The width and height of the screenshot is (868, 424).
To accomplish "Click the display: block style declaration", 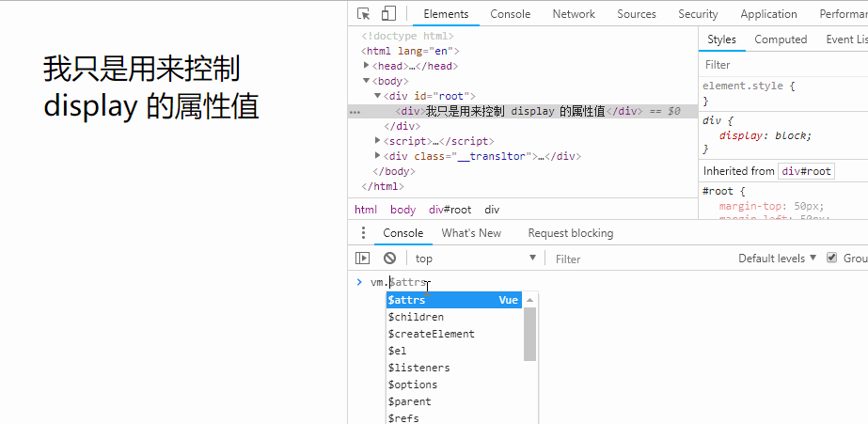I will pos(765,135).
